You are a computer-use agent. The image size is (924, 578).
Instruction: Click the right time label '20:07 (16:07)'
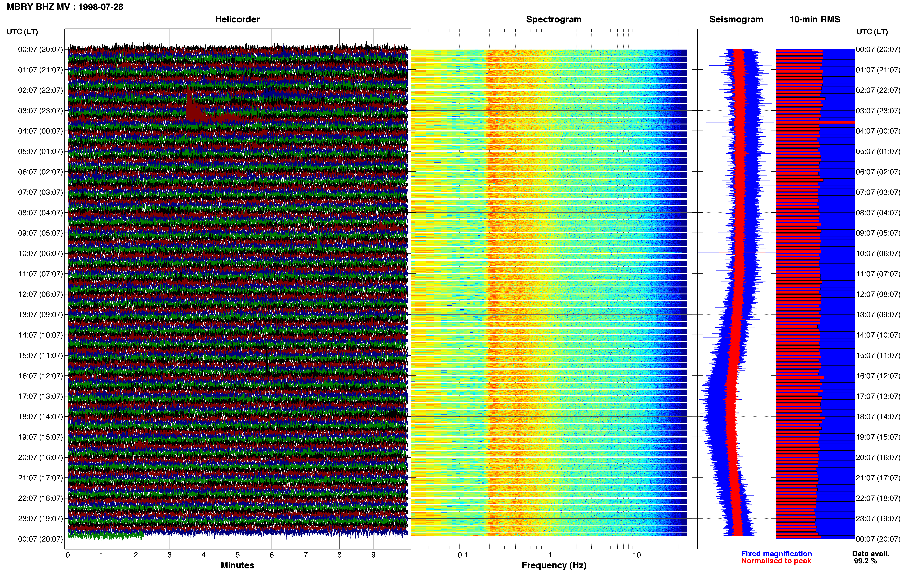click(878, 458)
